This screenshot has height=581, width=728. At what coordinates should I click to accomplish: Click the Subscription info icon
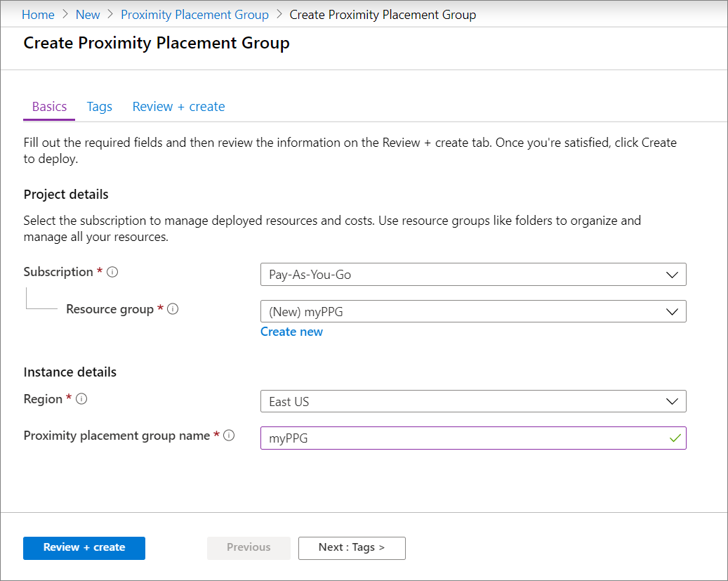pos(112,272)
